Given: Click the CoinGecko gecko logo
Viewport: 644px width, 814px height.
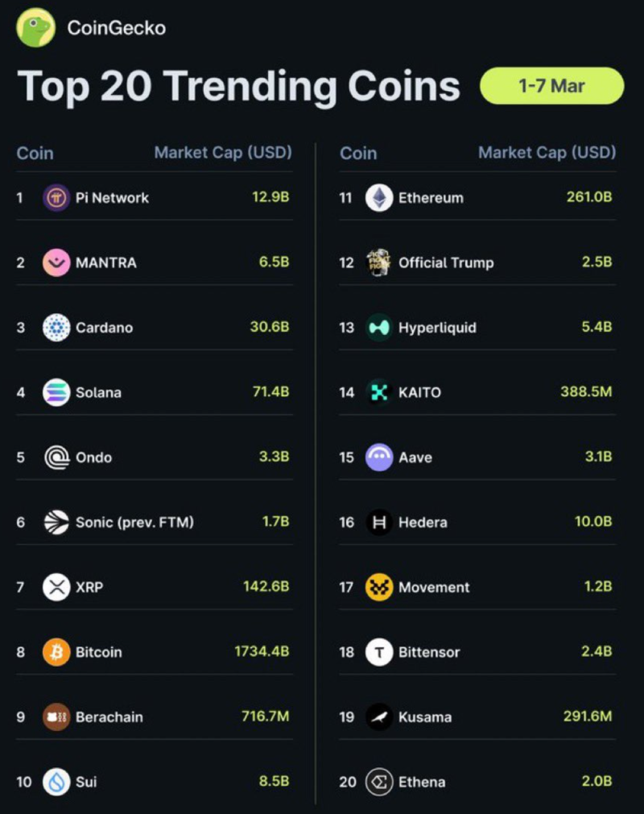Looking at the screenshot, I should 35,28.
